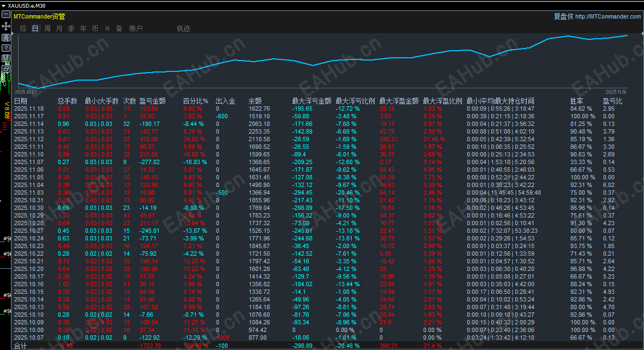This screenshot has height=350, width=644.
Task: Click the four-arrow move panel icon
Action: [6, 26]
